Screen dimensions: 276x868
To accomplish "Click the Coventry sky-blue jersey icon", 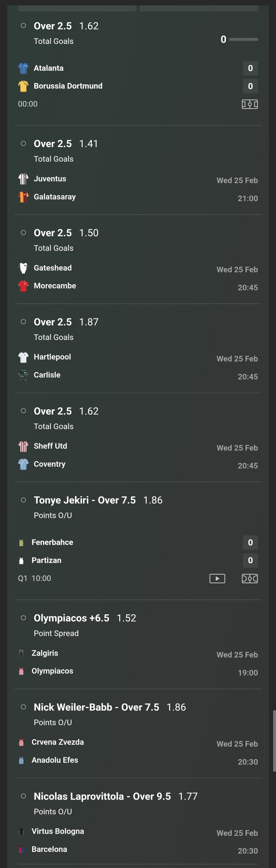I will click(23, 464).
